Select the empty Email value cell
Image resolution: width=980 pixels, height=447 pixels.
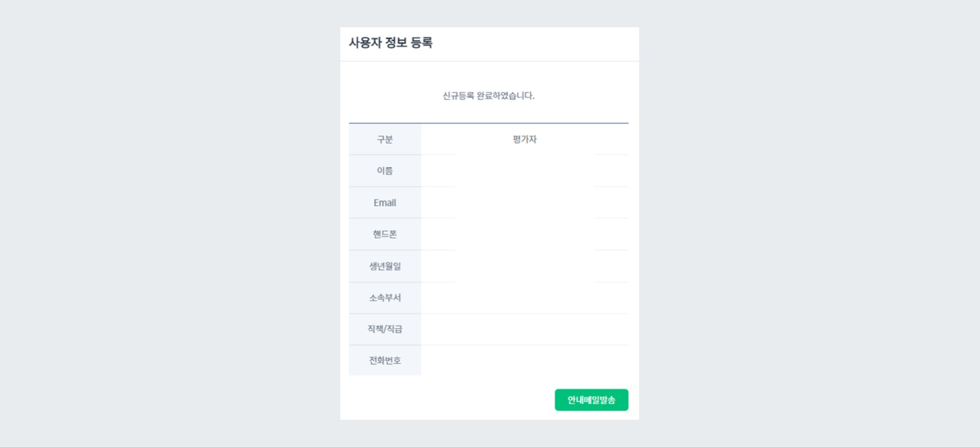click(x=524, y=203)
